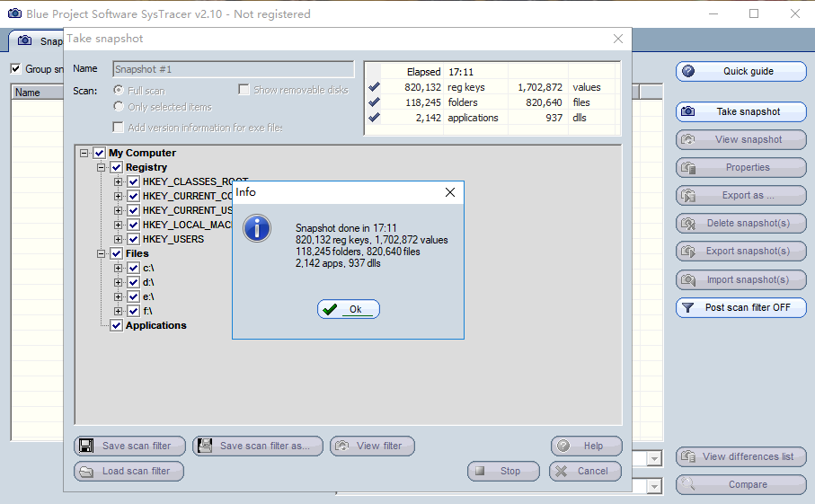Click the Export snapshot(s) button

[741, 252]
